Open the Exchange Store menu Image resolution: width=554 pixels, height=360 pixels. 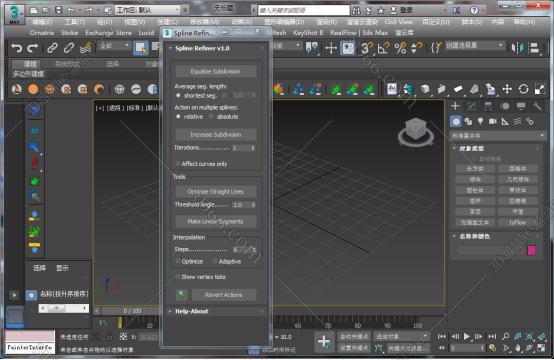click(108, 33)
